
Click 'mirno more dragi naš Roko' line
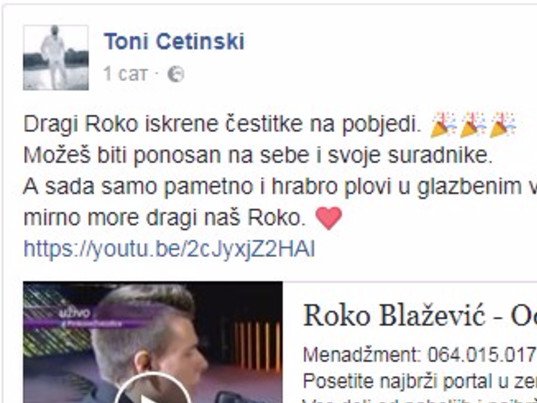(164, 218)
